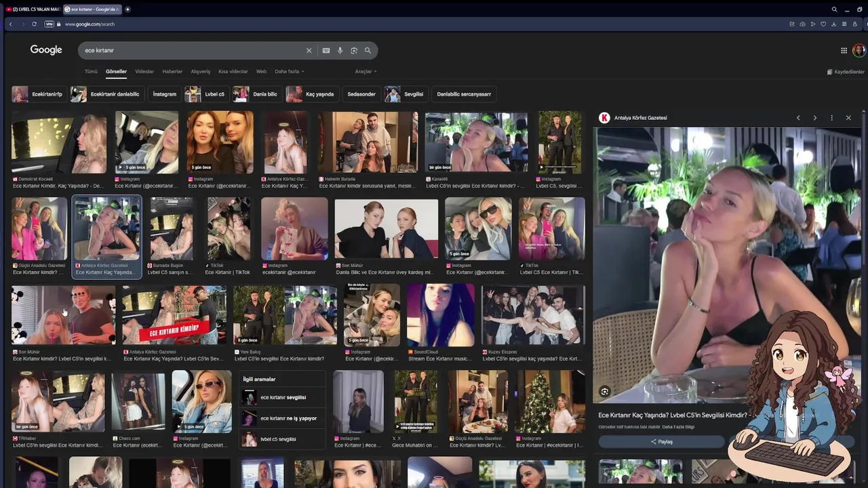
Task: Filter by the Kaç yaşında chip
Action: (311, 94)
